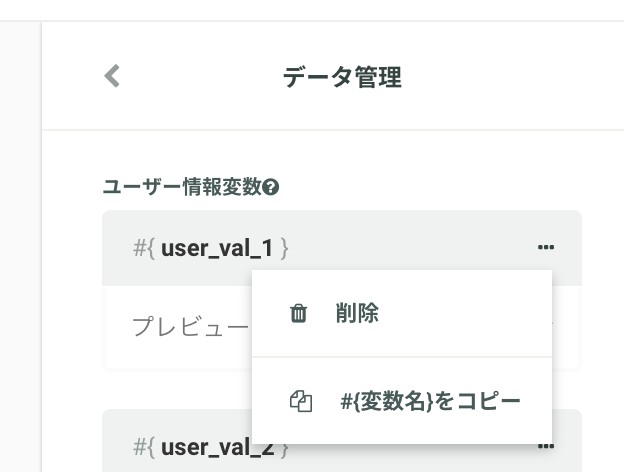Expand the user_val_2 card header
This screenshot has width=624, height=472.
342,441
